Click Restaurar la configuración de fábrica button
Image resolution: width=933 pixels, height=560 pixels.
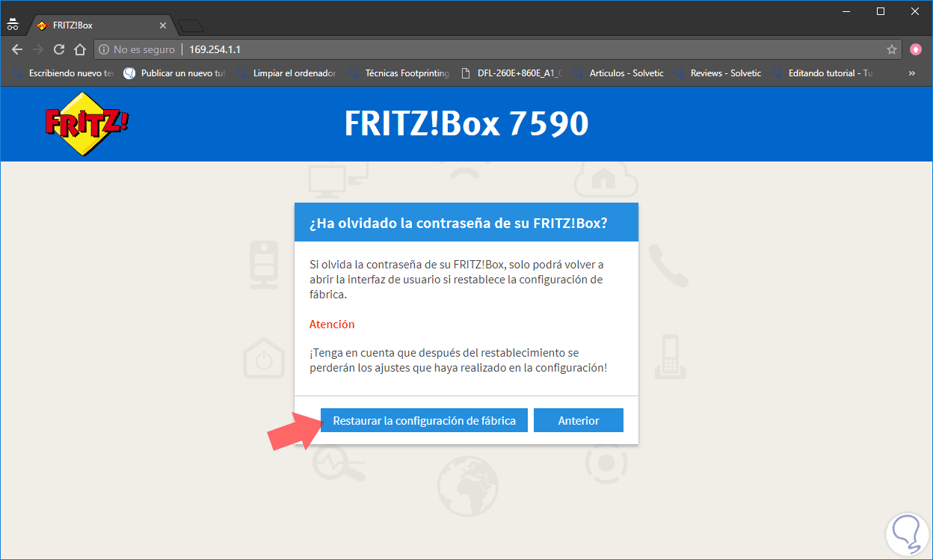[424, 420]
